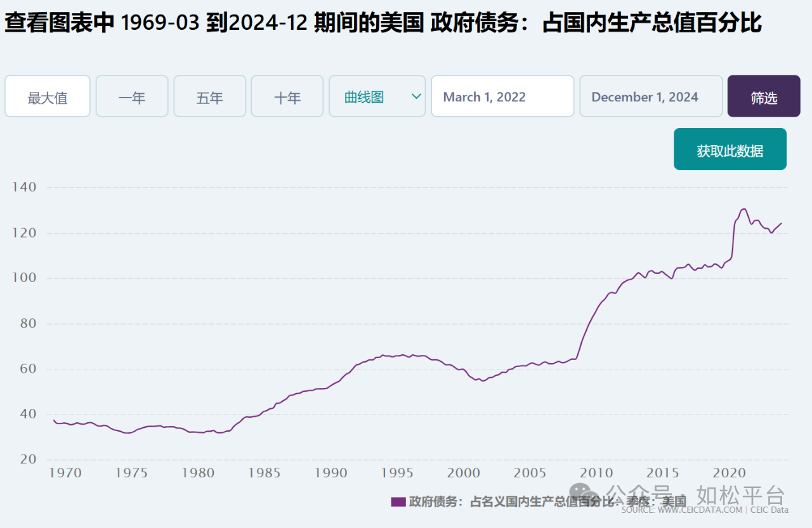Open the 曲线图 chart type dropdown
This screenshot has width=812, height=528.
click(x=377, y=96)
